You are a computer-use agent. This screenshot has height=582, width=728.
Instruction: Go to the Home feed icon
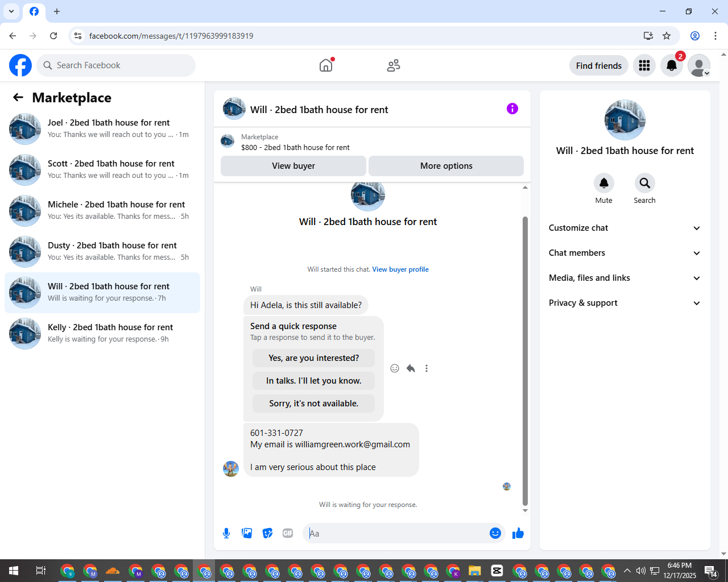point(326,65)
